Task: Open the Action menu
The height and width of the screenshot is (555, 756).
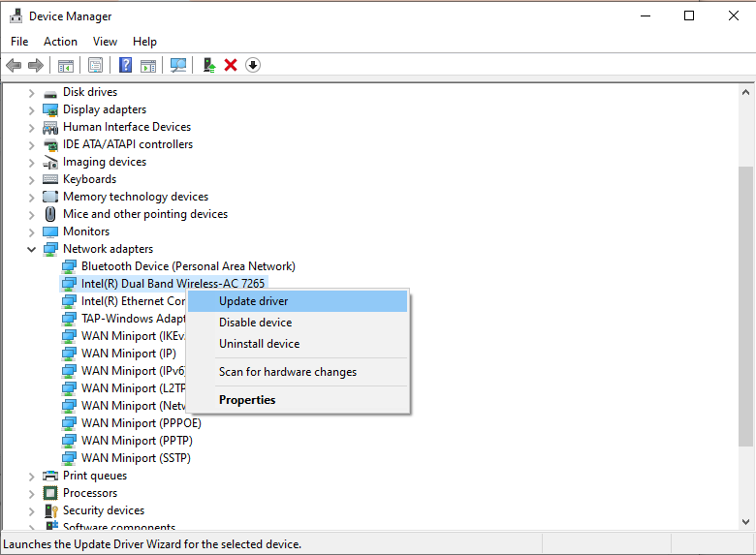Action: pos(60,42)
